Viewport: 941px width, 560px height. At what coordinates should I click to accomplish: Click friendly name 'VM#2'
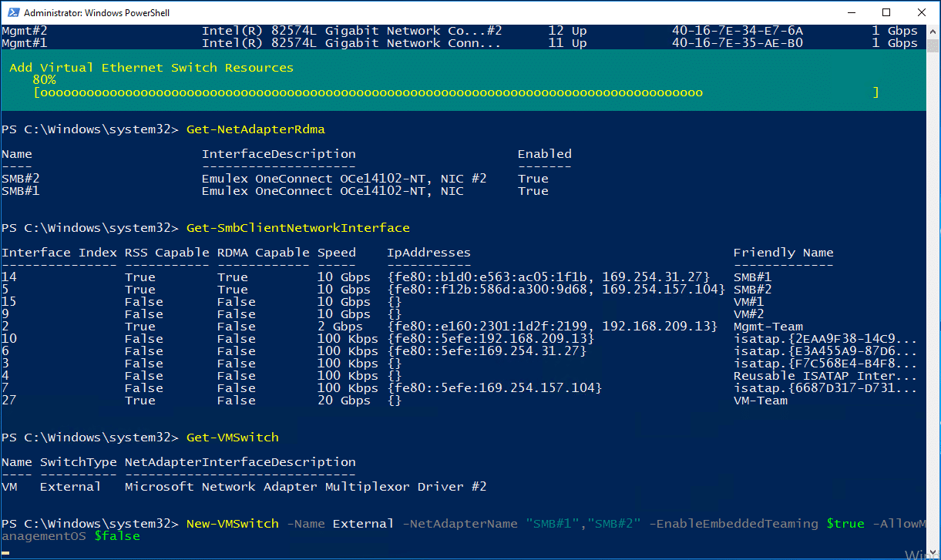(x=749, y=314)
